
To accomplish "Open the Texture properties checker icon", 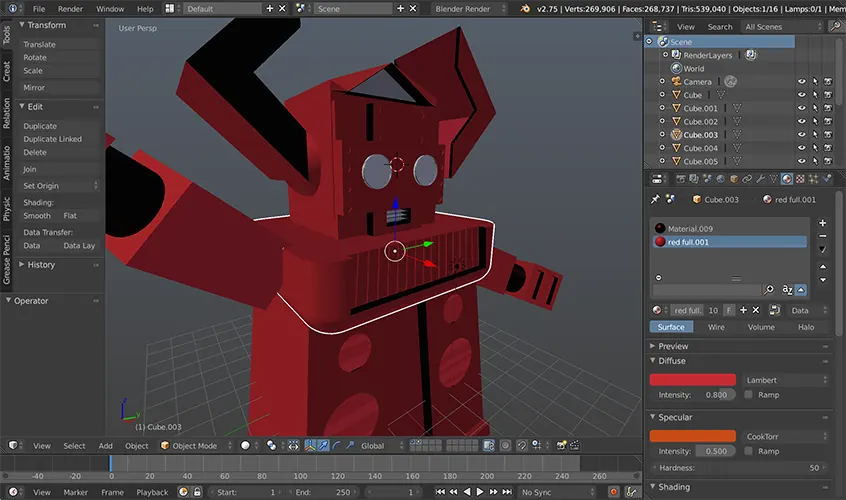I will point(800,179).
